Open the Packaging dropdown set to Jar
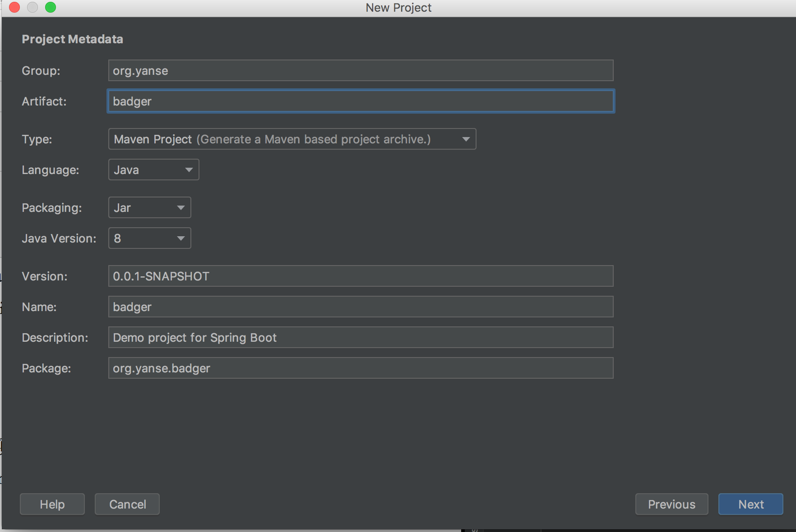 (149, 208)
